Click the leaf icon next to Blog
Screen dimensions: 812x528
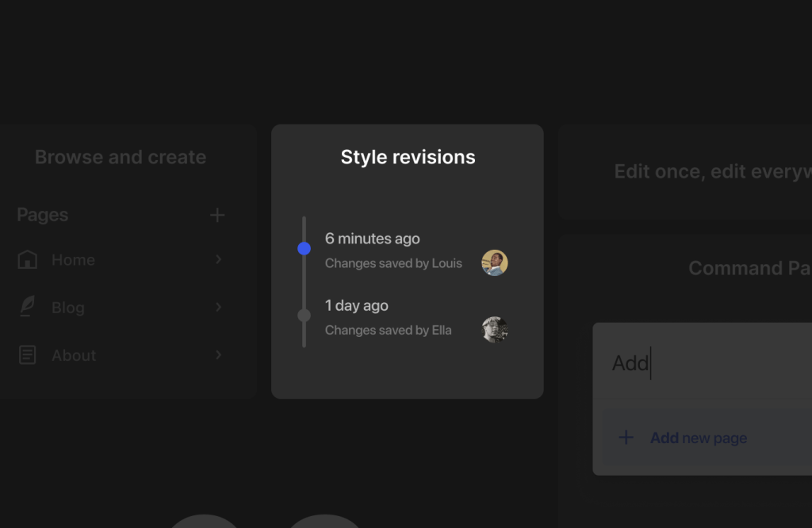tap(26, 307)
